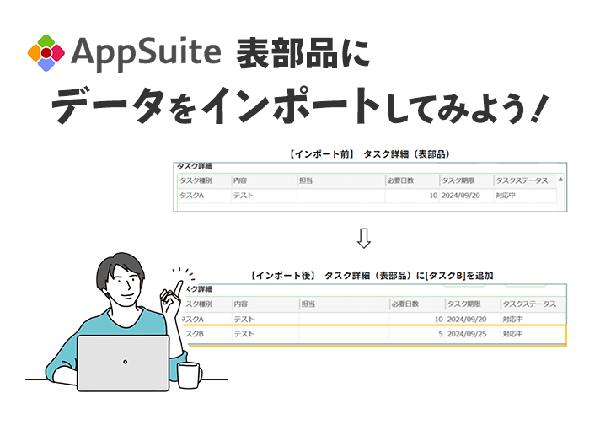Click the AppSuite flower logo icon
Image resolution: width=600 pixels, height=425 pixels.
[x=46, y=53]
